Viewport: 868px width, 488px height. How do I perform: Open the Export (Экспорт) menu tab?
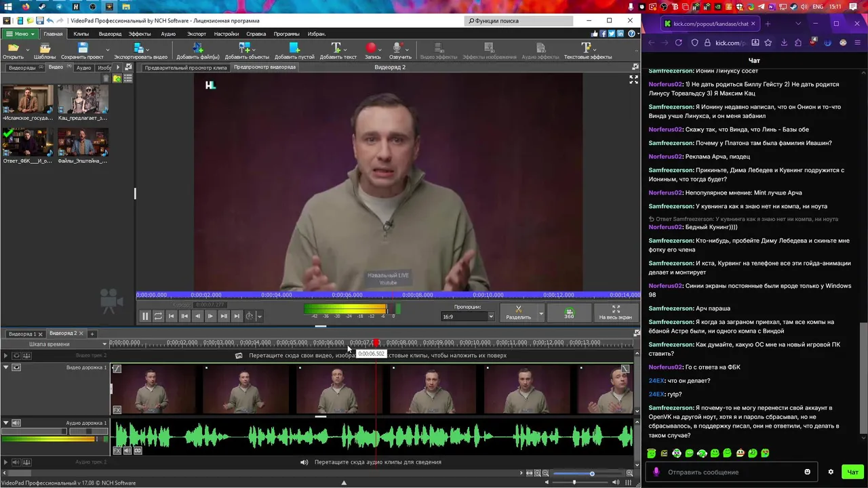point(197,34)
